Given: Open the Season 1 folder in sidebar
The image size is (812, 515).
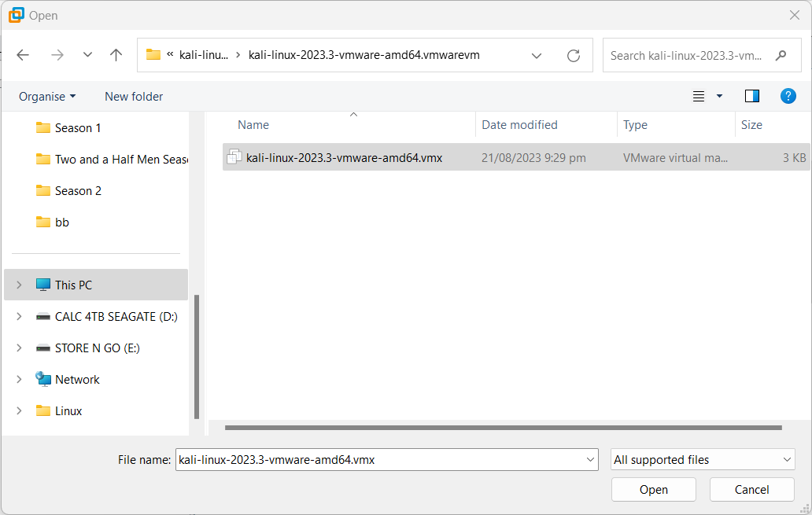Looking at the screenshot, I should click(x=78, y=128).
